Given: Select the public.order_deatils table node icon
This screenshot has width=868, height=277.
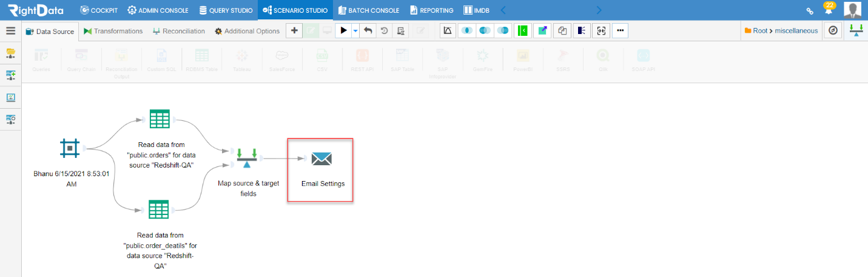Looking at the screenshot, I should (x=159, y=210).
